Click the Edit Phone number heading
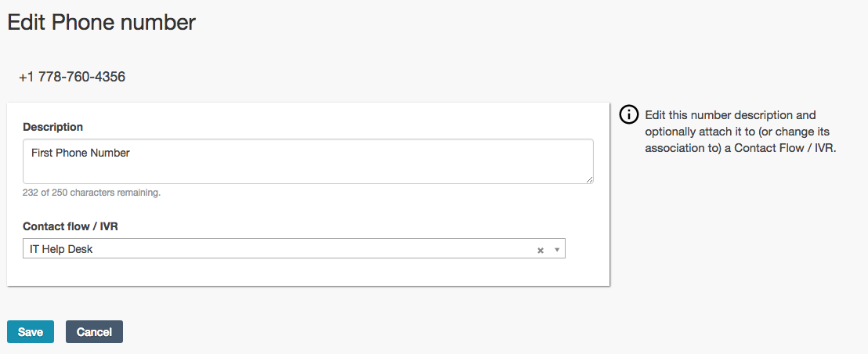This screenshot has width=868, height=354. coord(102,23)
